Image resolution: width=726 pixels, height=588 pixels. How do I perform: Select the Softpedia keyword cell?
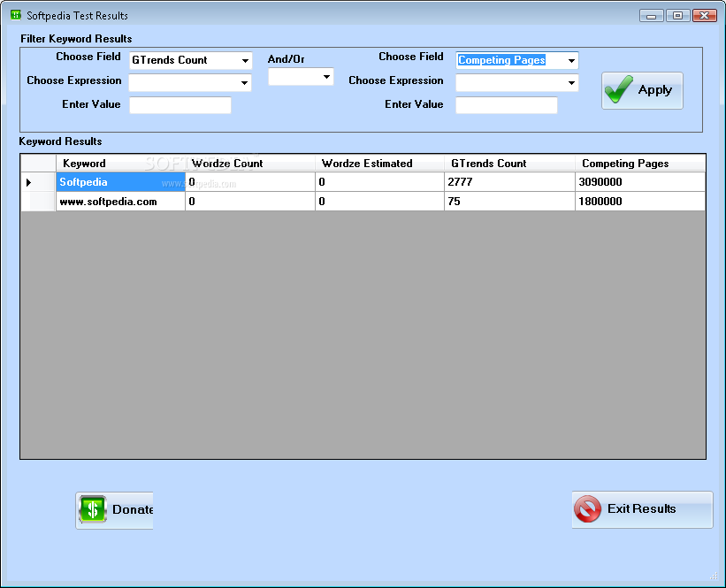coord(121,182)
